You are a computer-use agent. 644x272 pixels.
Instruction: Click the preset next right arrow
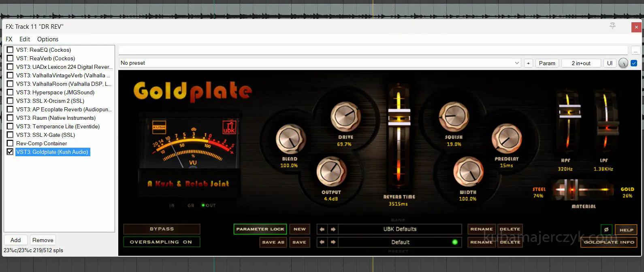pos(333,242)
